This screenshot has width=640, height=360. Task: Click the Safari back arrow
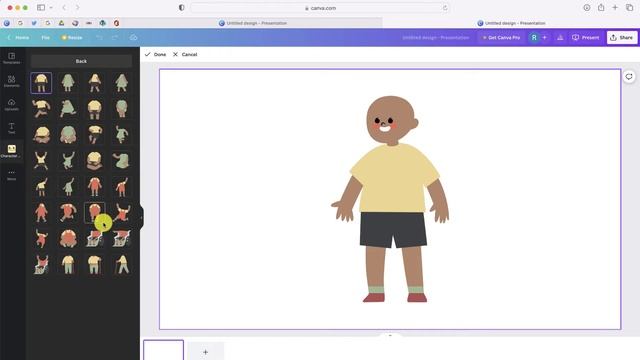pyautogui.click(x=64, y=8)
